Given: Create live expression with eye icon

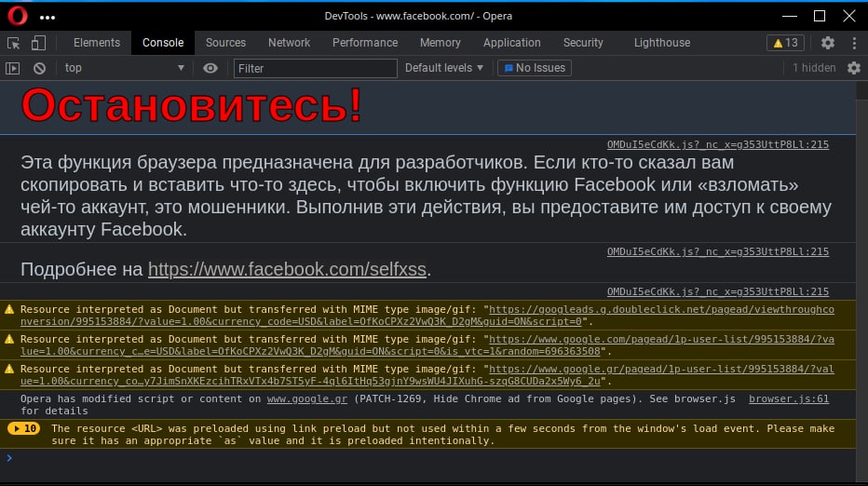Looking at the screenshot, I should 210,68.
